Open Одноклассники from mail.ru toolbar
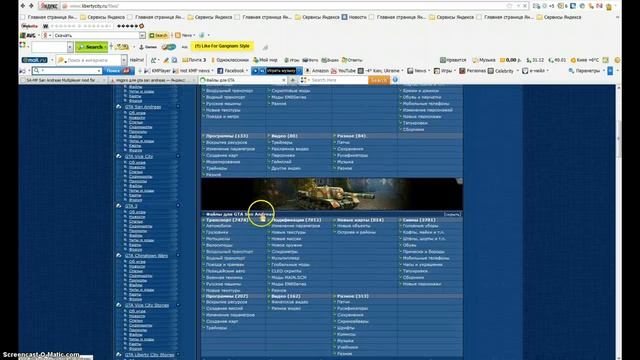Image resolution: width=640 pixels, height=360 pixels. (x=229, y=60)
